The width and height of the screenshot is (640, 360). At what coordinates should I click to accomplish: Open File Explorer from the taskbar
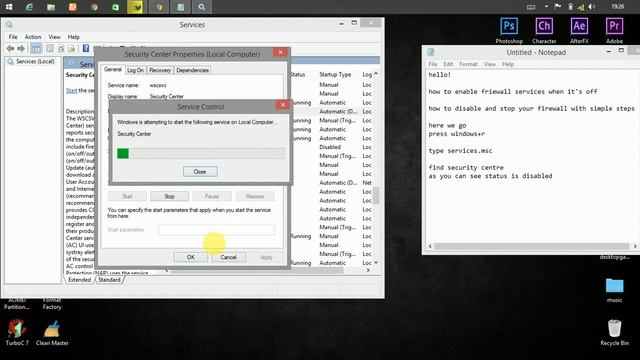click(51, 7)
